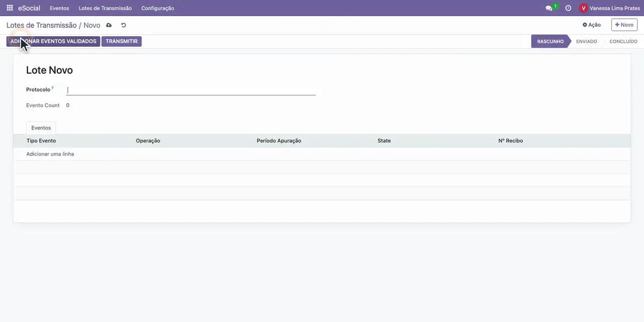Create a new record with Novo button
The width and height of the screenshot is (644, 322).
pyautogui.click(x=624, y=25)
